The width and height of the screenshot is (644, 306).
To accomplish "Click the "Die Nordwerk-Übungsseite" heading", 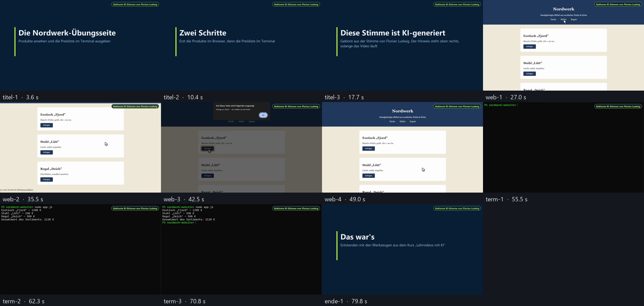I will (67, 33).
